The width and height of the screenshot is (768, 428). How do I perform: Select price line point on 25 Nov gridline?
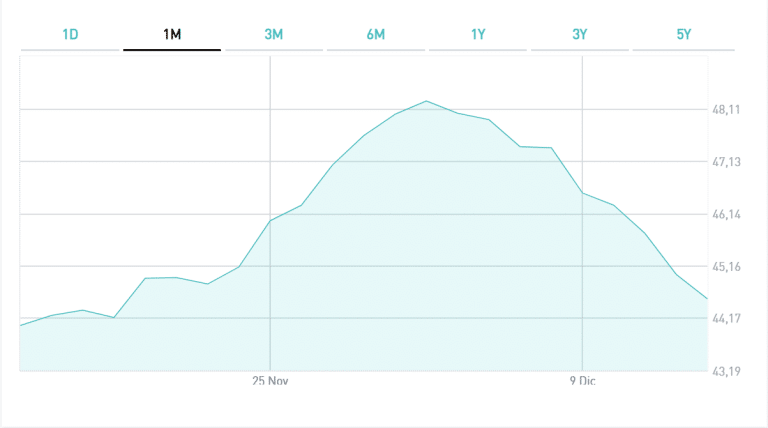click(x=270, y=220)
